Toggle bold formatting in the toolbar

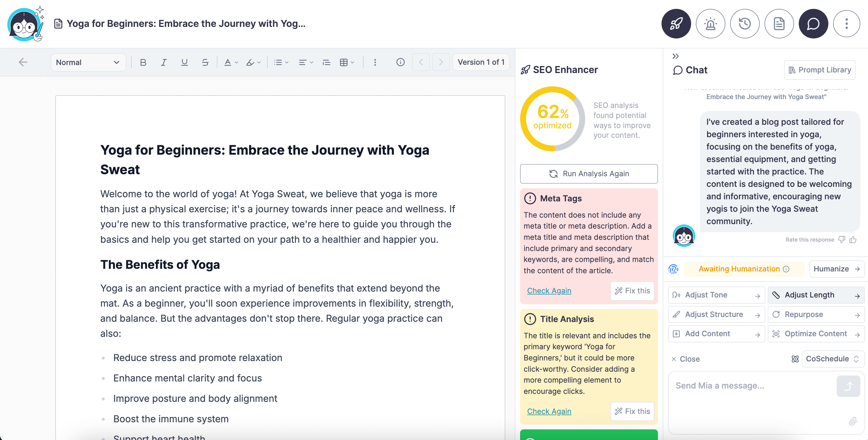(143, 62)
